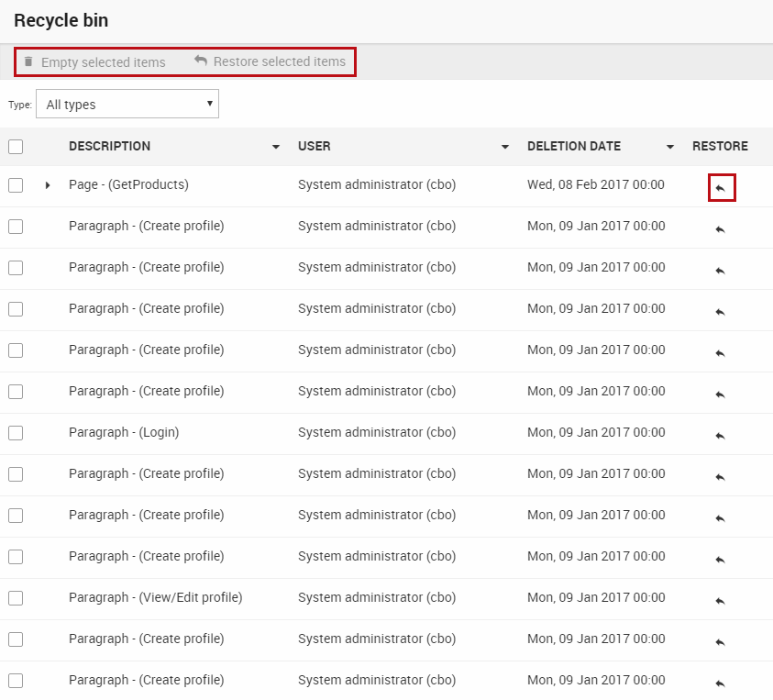
Task: Open the Type filter dropdown showing All types
Action: point(127,104)
